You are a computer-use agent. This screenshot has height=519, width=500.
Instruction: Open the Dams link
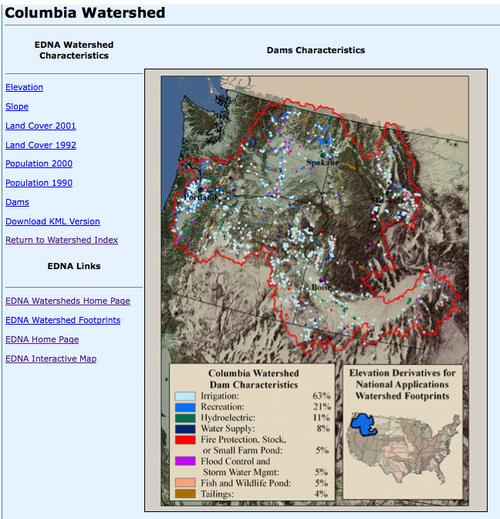17,202
